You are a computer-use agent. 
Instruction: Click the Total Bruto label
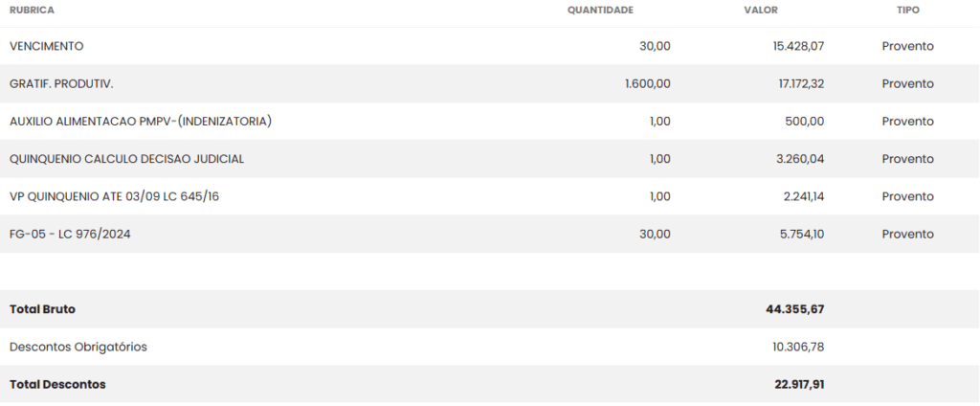click(42, 309)
